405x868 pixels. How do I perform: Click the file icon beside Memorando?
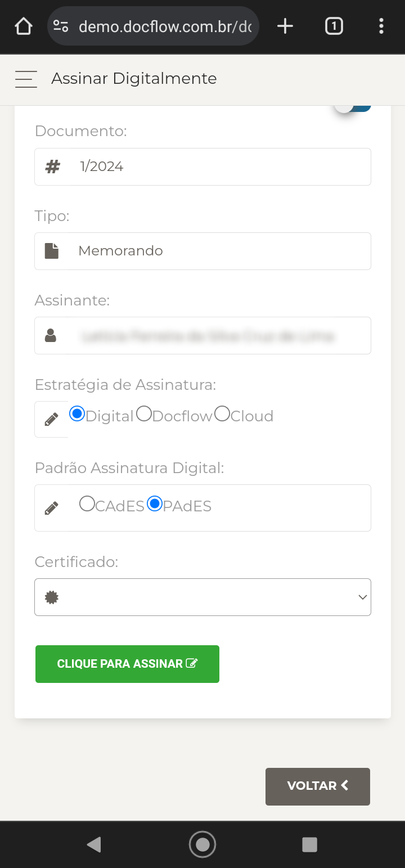(52, 251)
